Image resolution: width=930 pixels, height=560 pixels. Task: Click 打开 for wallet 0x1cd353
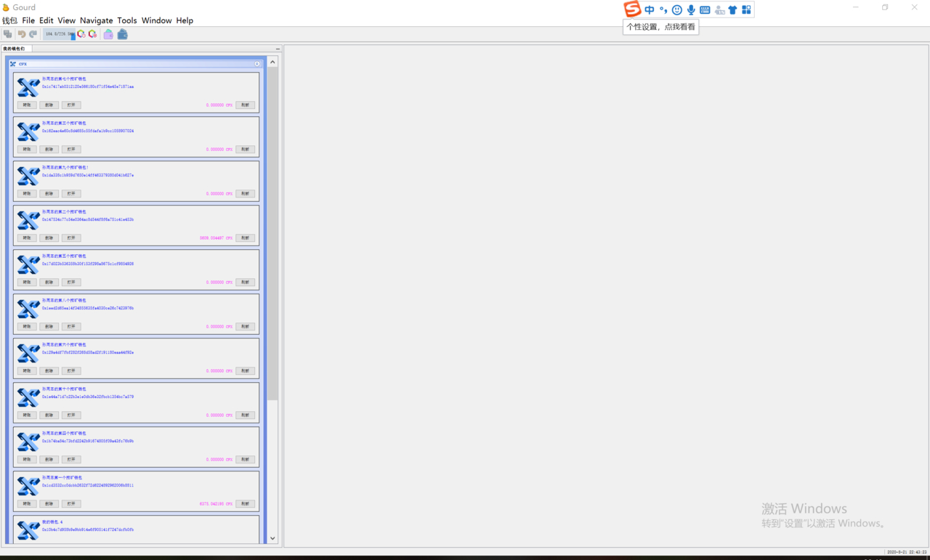pyautogui.click(x=70, y=504)
